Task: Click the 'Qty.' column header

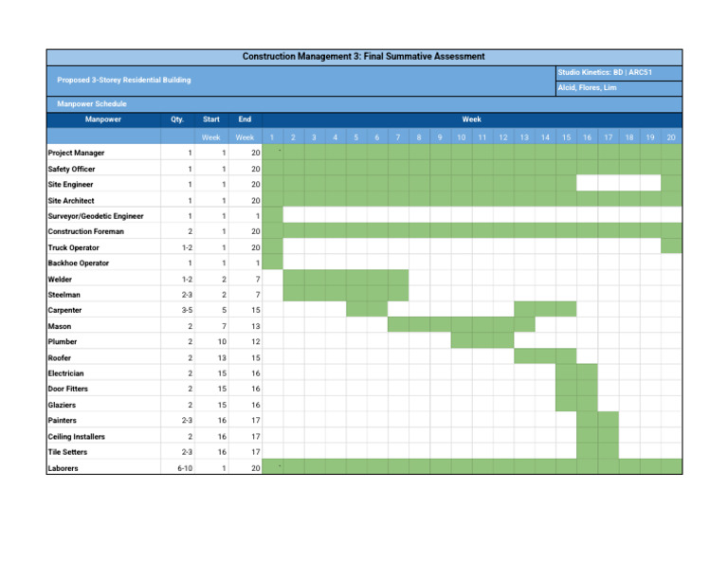Action: tap(177, 119)
